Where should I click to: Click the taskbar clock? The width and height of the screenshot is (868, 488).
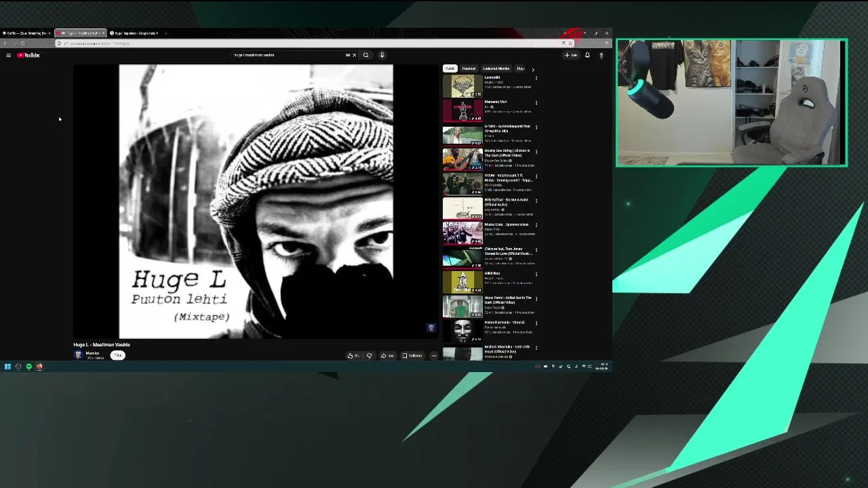[x=601, y=367]
